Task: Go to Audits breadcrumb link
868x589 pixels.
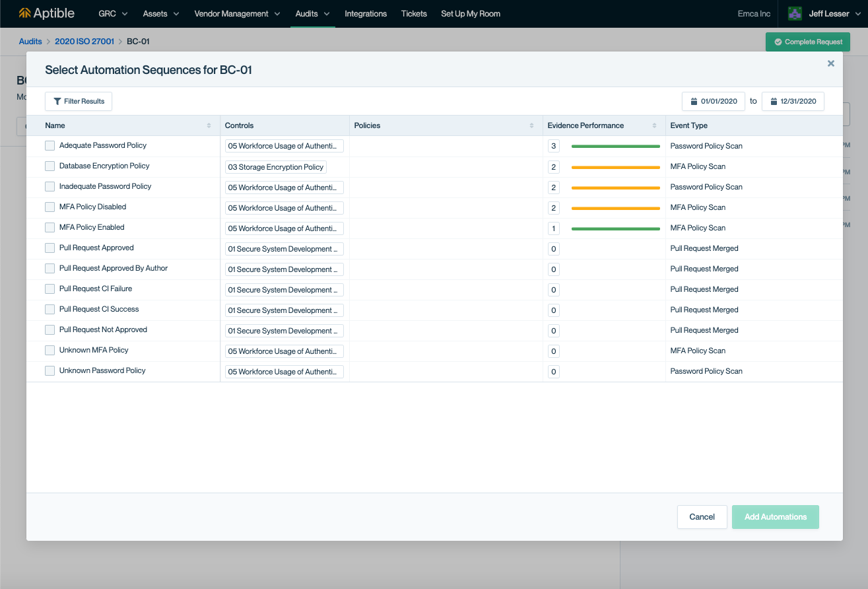Action: click(30, 42)
